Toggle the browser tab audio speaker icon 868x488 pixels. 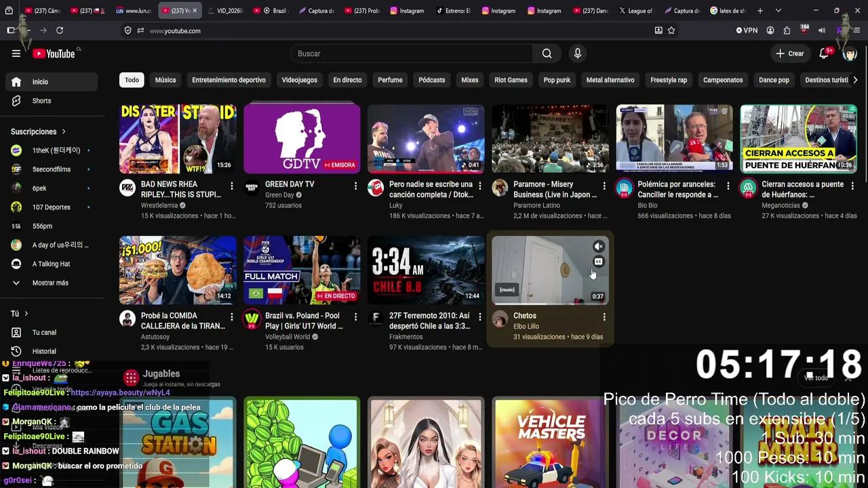[822, 30]
